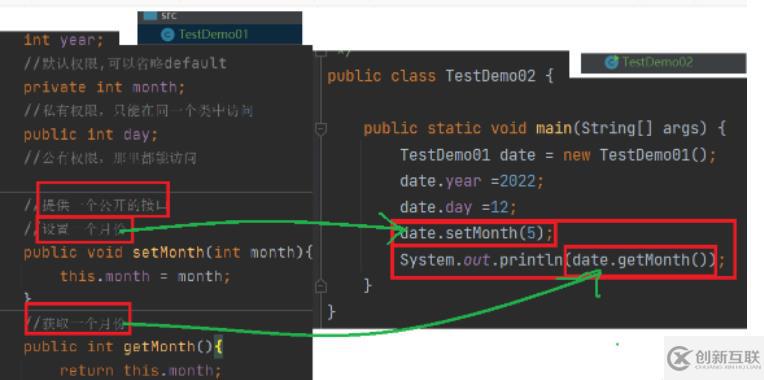Click TestDemo02 in the class declaration line
This screenshot has width=764, height=380.
pos(491,76)
